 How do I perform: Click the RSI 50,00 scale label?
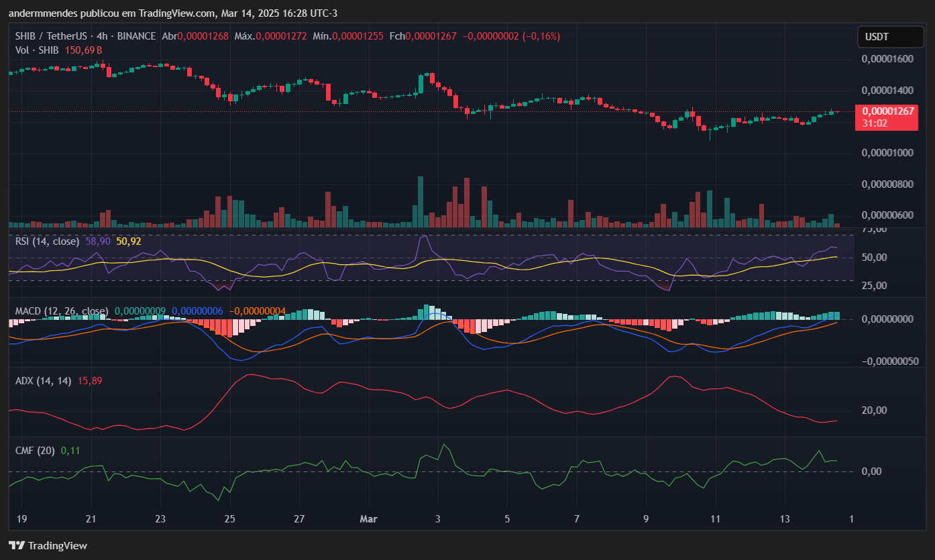pyautogui.click(x=875, y=258)
